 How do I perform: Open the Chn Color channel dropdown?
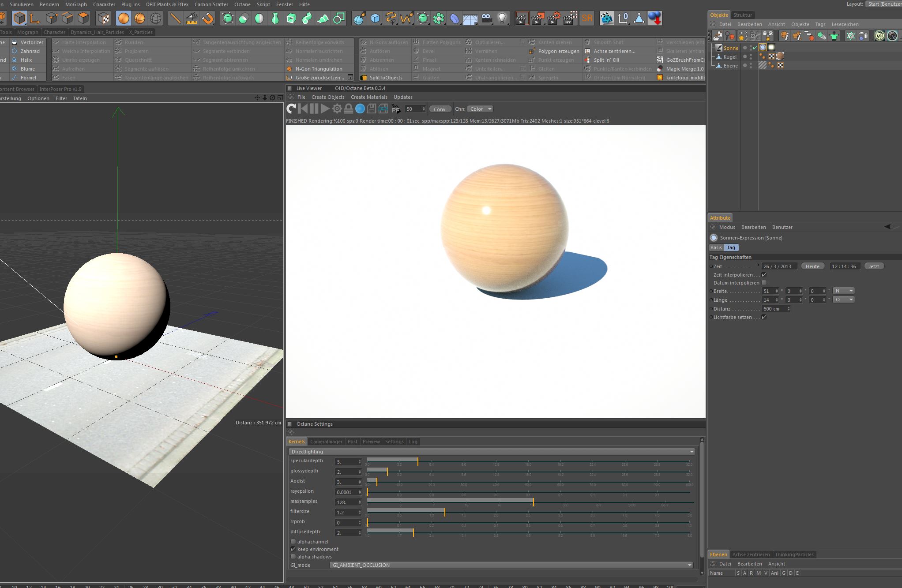click(x=480, y=109)
